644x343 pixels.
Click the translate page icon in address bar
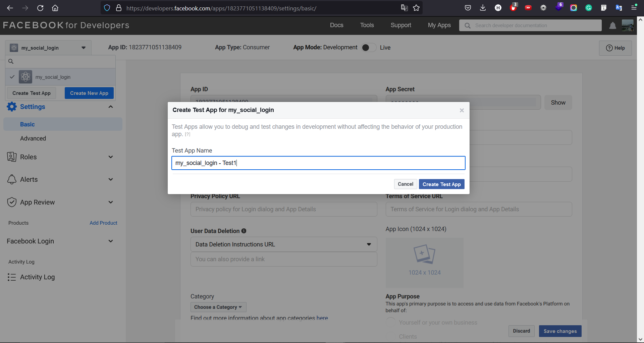(x=405, y=8)
